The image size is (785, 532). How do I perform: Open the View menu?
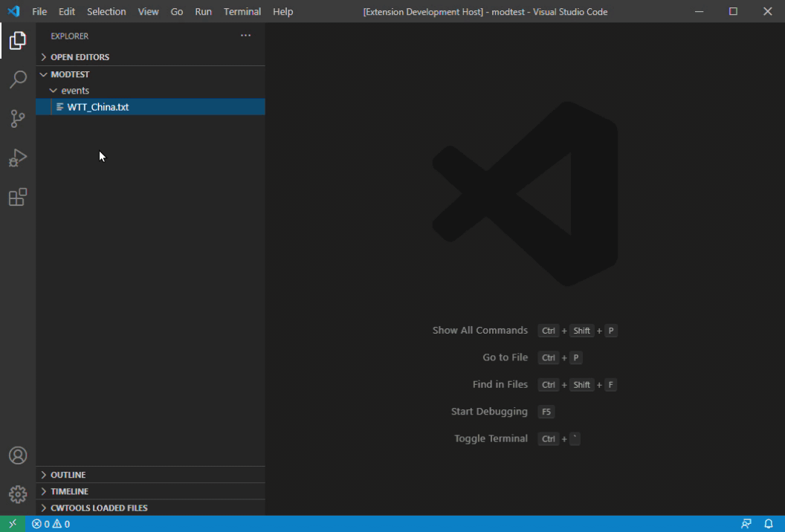click(x=148, y=11)
